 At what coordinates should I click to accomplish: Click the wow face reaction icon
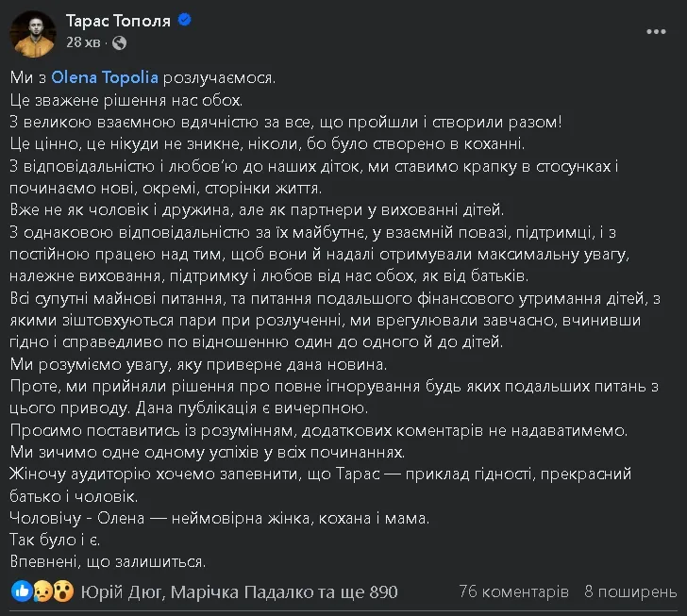tap(63, 592)
